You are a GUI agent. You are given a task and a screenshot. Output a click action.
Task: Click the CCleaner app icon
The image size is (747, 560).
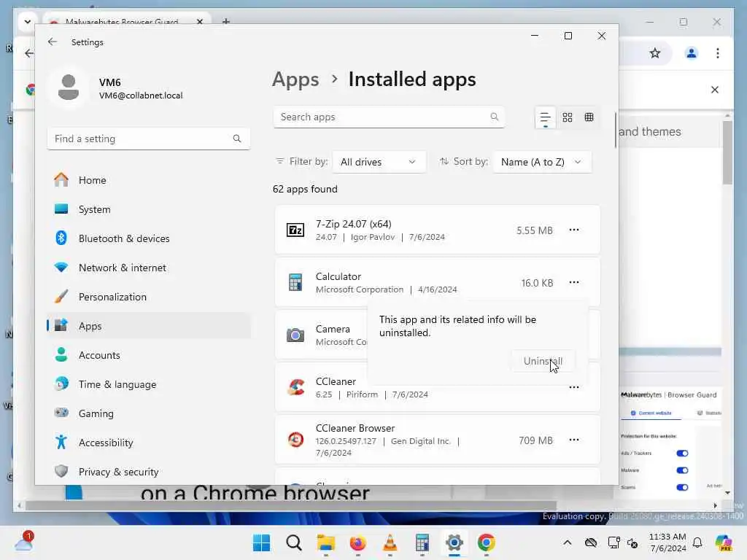(x=296, y=388)
